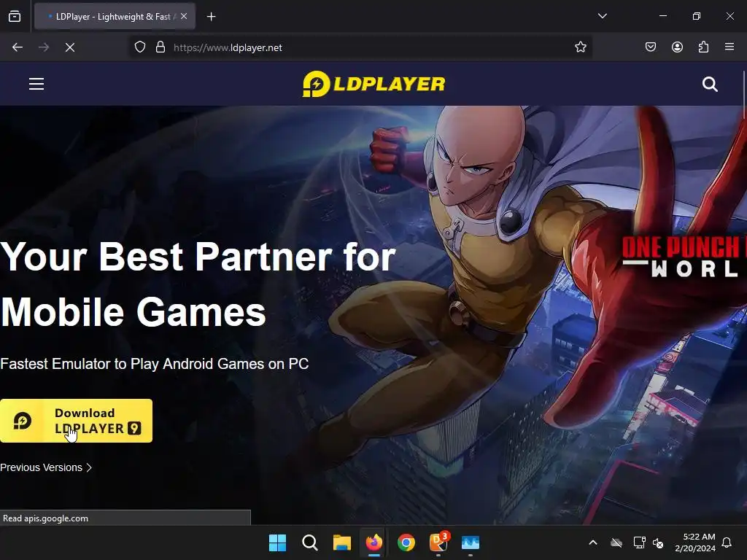Open the Windows Start menu
This screenshot has height=560, width=747.
[278, 542]
